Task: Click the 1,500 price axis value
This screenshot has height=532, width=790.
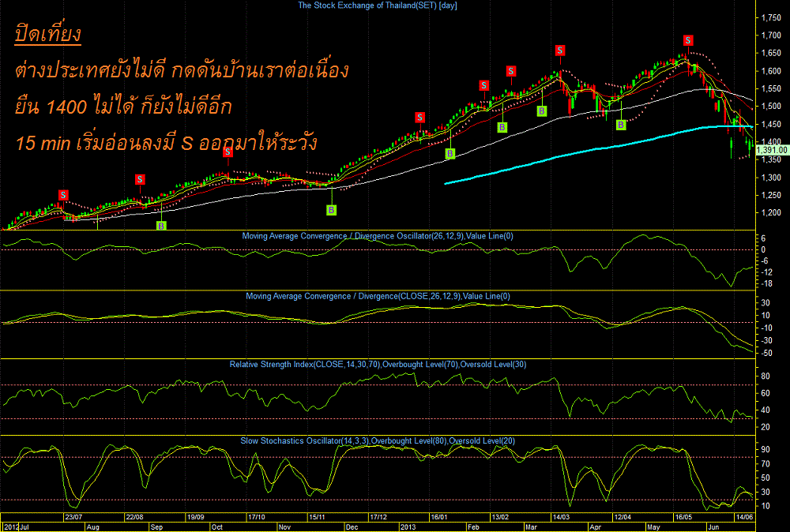Action: [x=771, y=107]
